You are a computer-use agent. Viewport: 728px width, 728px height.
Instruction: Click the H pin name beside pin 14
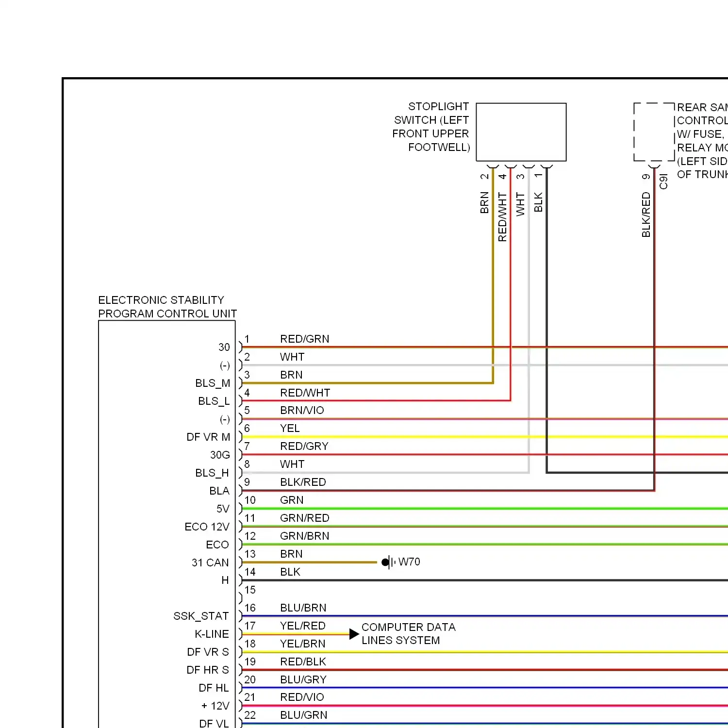pos(225,580)
